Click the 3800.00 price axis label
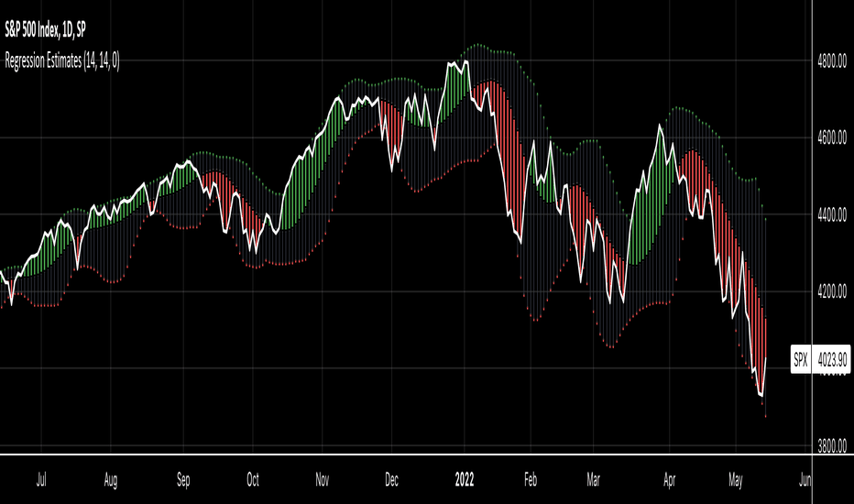Screen dimensions: 854x504 click(x=832, y=445)
